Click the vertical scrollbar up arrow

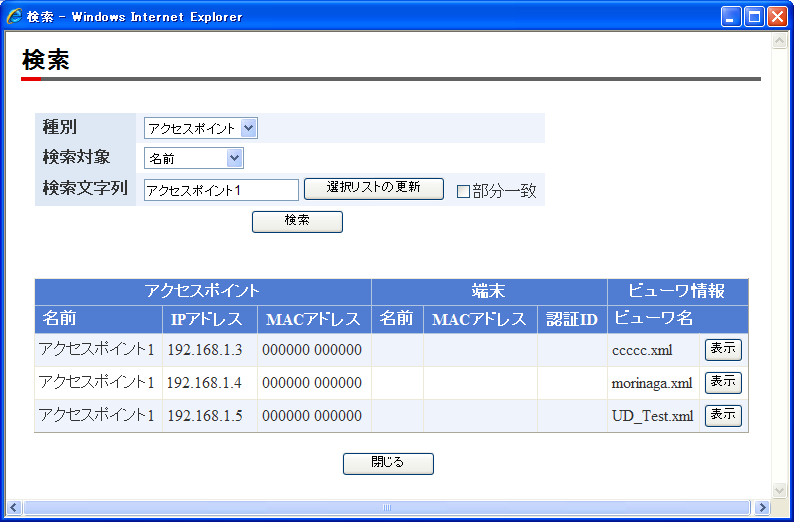[779, 40]
